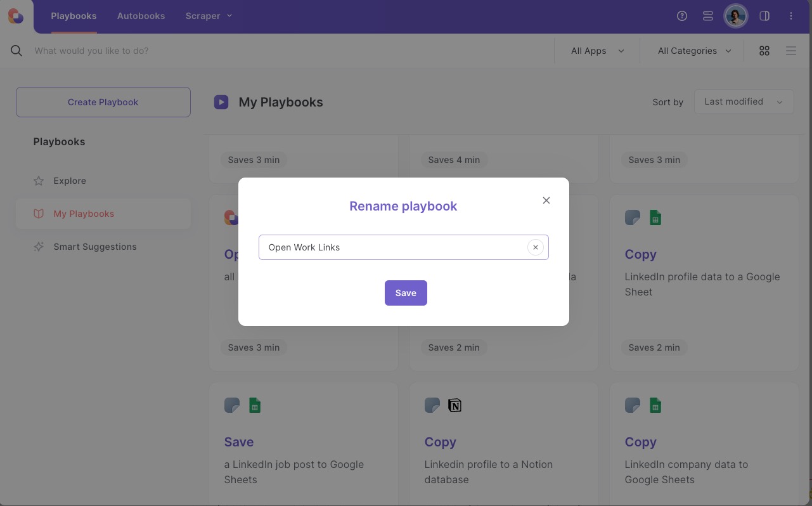
Task: Click the My Playbooks play icon in heading
Action: pos(221,102)
